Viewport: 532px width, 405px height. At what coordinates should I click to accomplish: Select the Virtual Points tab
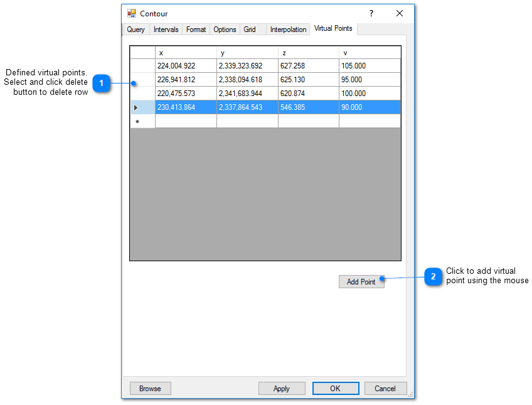point(333,28)
